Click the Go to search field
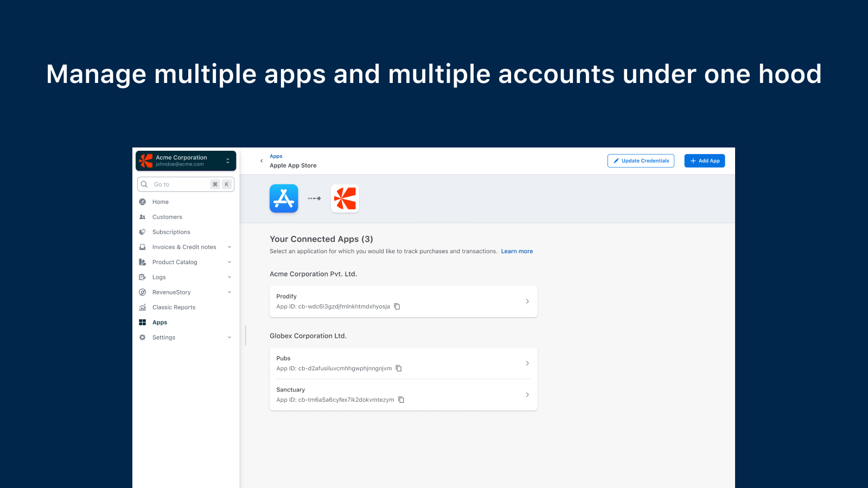Screen dimensions: 868x488 [179, 184]
